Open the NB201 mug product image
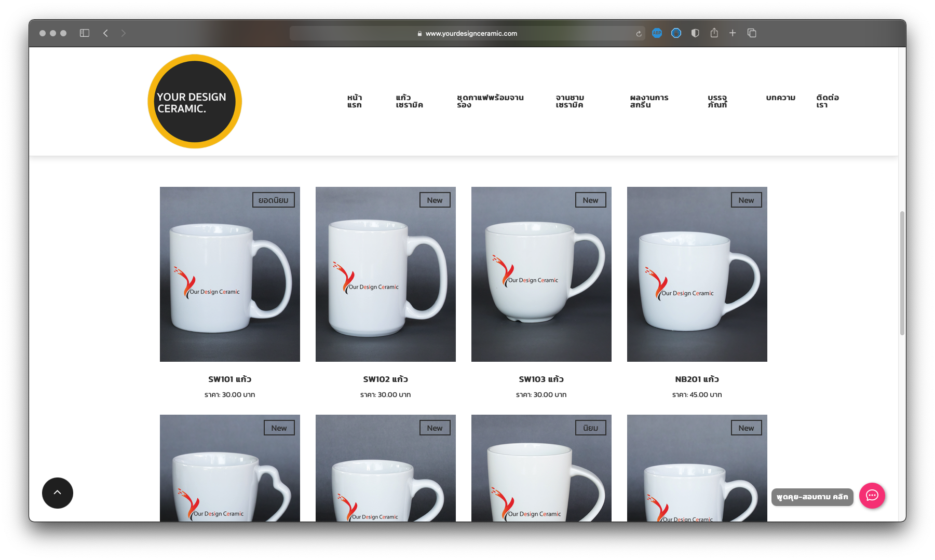The width and height of the screenshot is (935, 560). (697, 274)
